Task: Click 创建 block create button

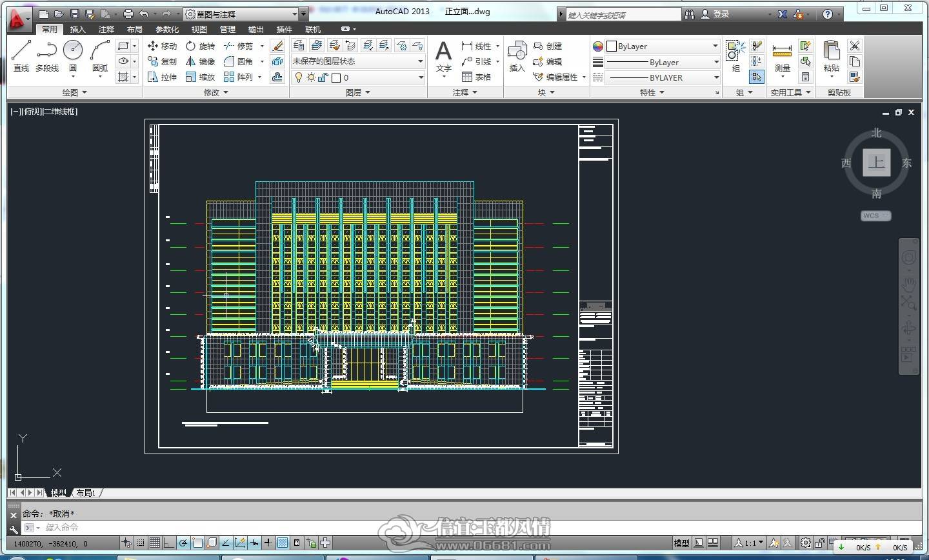Action: pyautogui.click(x=548, y=46)
